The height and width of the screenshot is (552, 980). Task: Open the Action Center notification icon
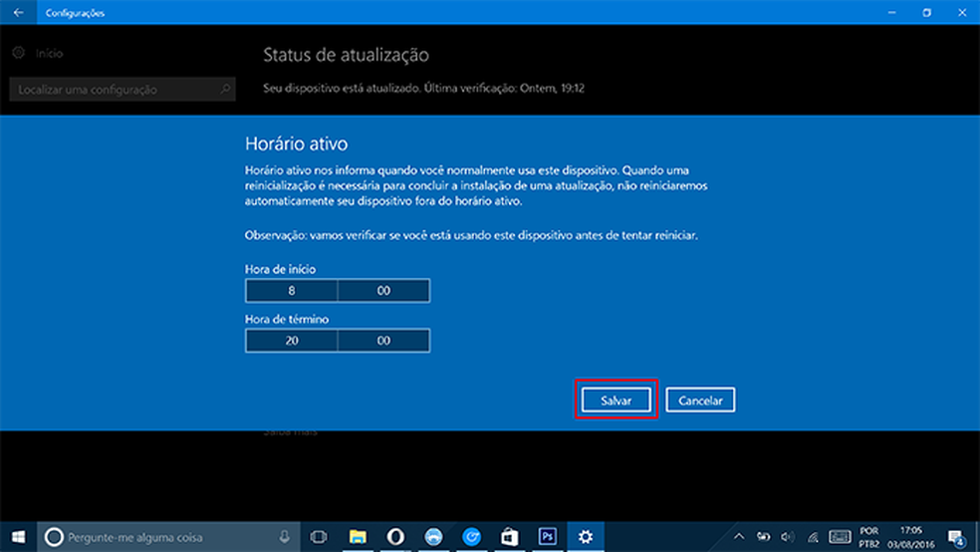pyautogui.click(x=956, y=537)
